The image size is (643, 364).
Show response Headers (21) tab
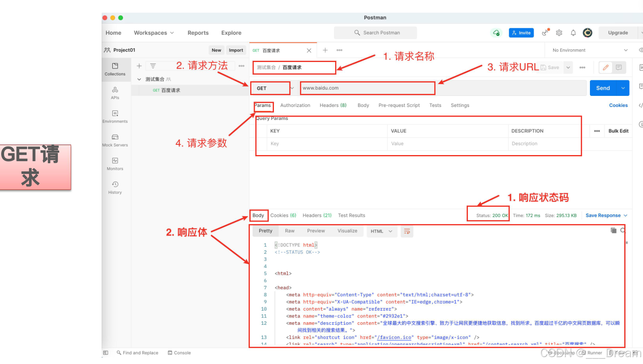(x=317, y=215)
